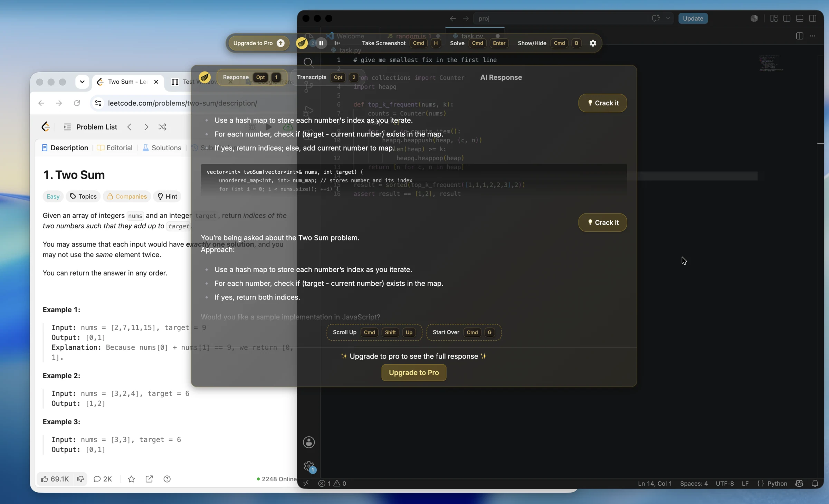The image size is (829, 504).
Task: Pick a random problem shuffle icon
Action: pyautogui.click(x=162, y=127)
